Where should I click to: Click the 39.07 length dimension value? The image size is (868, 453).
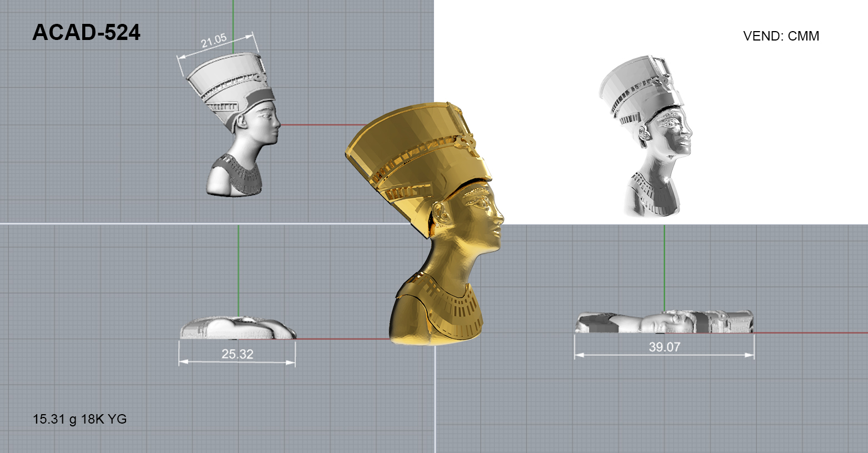point(665,348)
